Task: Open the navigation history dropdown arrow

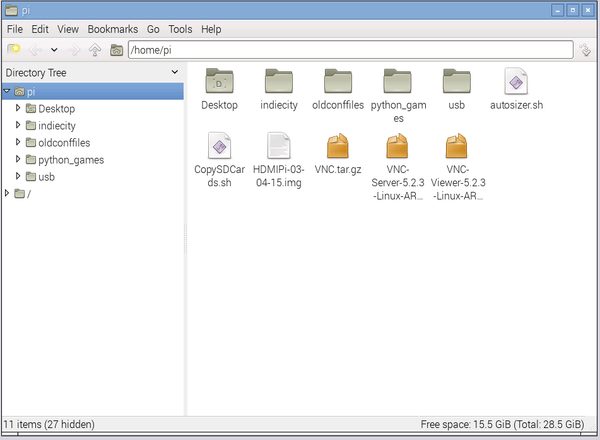Action: (x=54, y=50)
